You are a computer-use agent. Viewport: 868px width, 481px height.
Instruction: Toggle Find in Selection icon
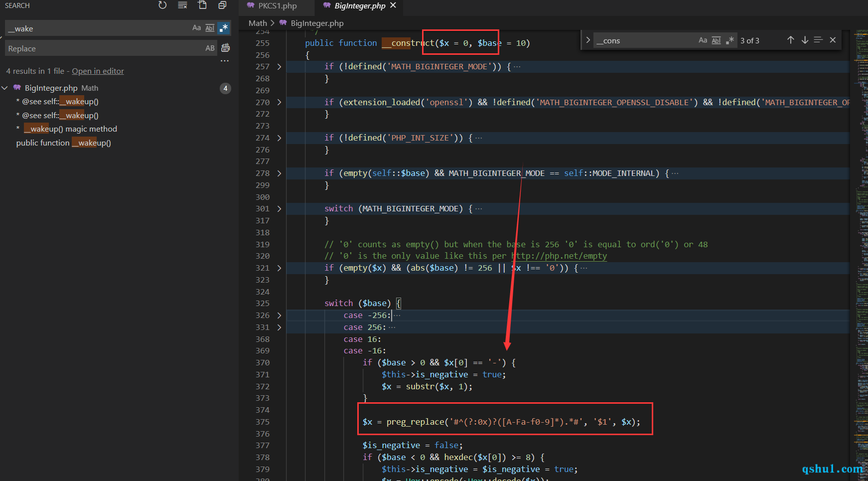click(x=818, y=40)
